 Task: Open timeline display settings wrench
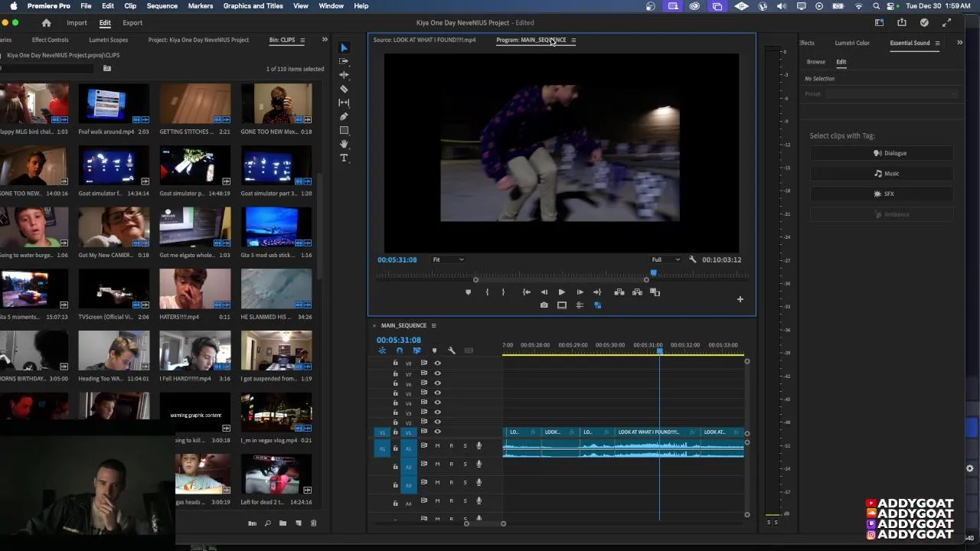click(x=452, y=350)
